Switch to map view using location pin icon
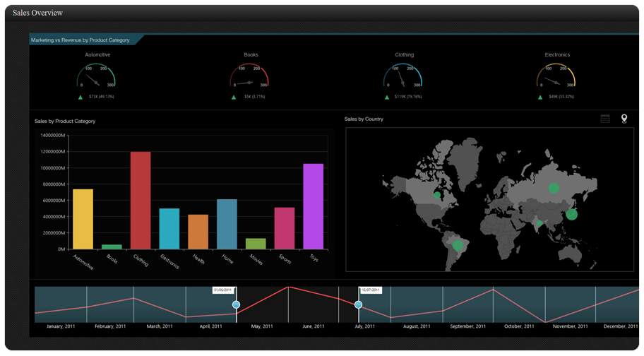 (624, 119)
